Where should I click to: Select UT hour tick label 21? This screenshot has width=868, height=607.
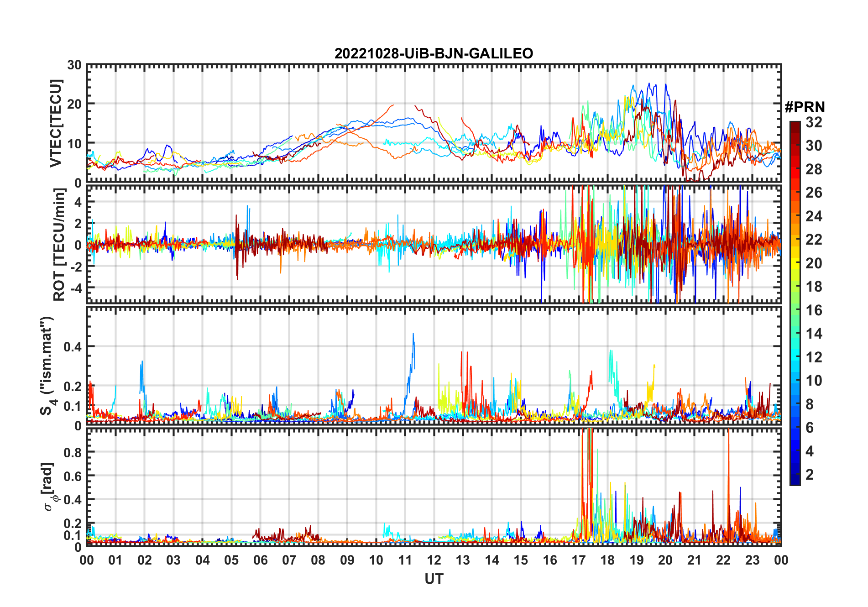coord(695,560)
